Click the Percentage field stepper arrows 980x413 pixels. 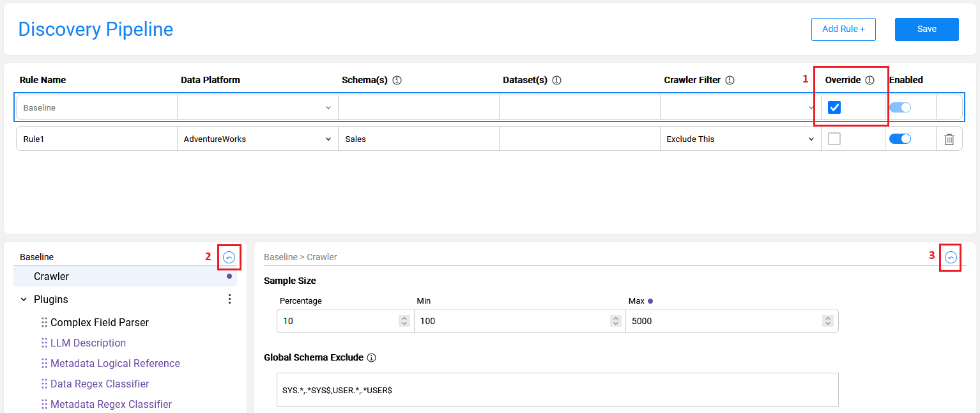tap(404, 321)
